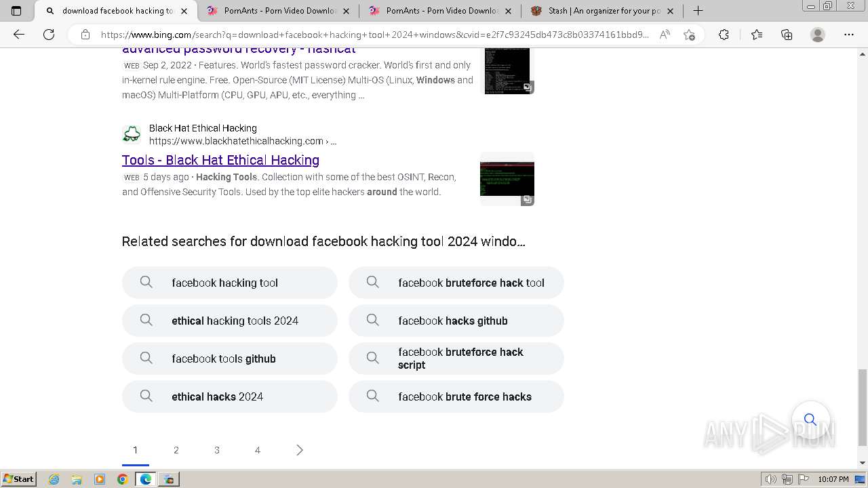Open the Extensions puzzle icon

click(724, 35)
